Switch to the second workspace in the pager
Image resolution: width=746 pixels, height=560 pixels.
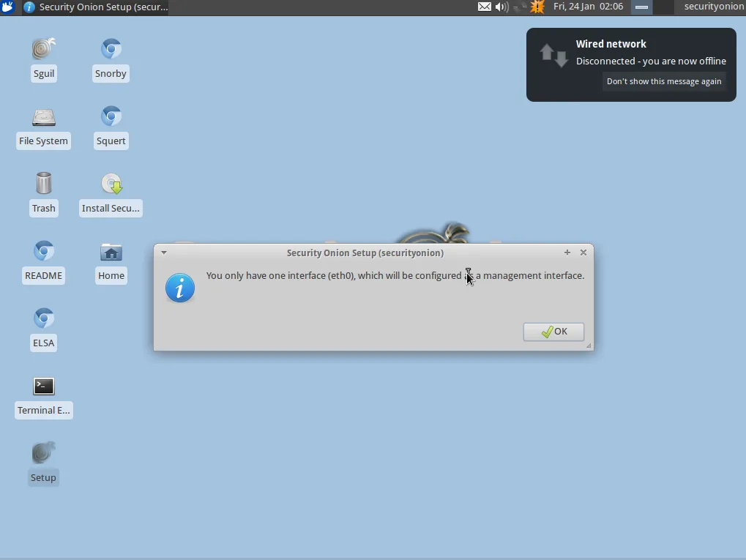pos(663,7)
